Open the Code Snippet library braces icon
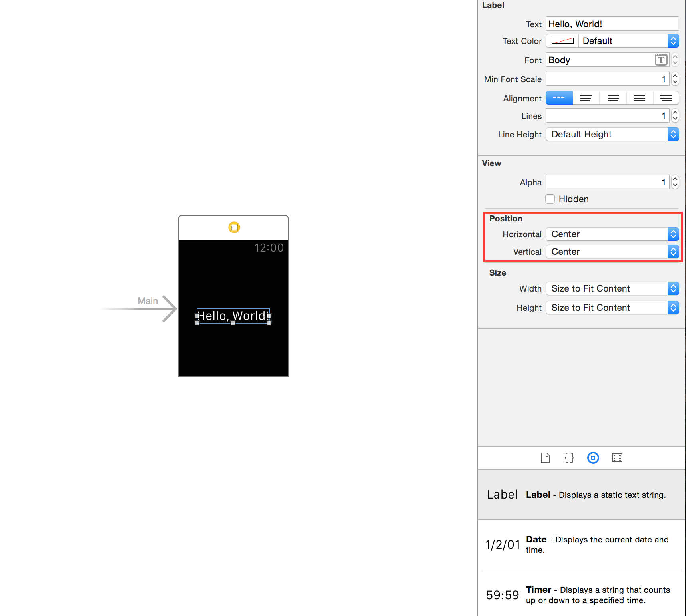 (x=569, y=458)
